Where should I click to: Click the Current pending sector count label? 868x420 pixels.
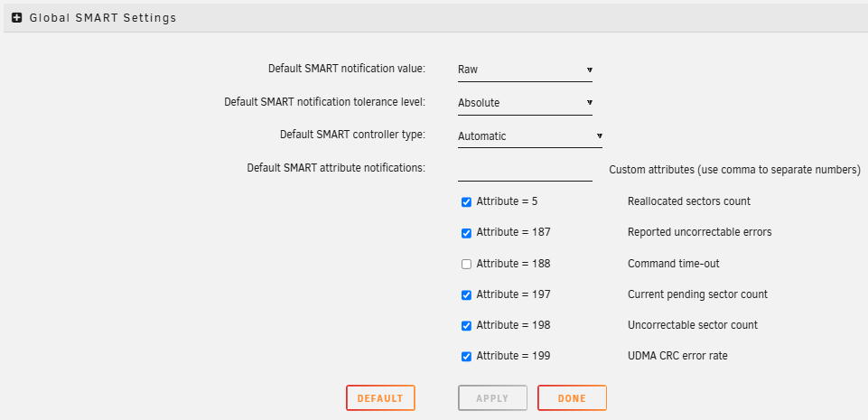click(x=697, y=294)
